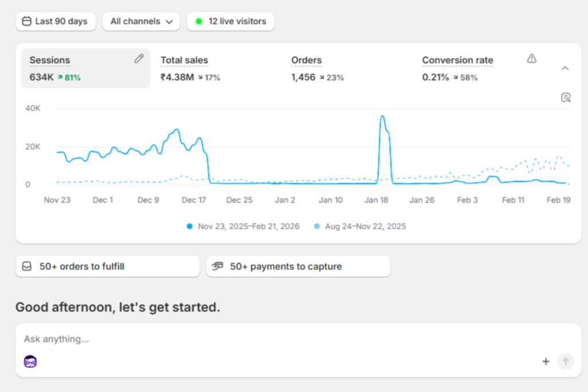The height and width of the screenshot is (392, 588).
Task: Toggle the Nov 23, 2025–Feb 21, 2026 legend series
Action: click(243, 226)
